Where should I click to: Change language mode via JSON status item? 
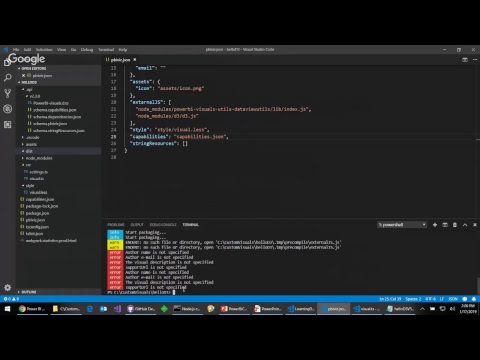[x=453, y=299]
